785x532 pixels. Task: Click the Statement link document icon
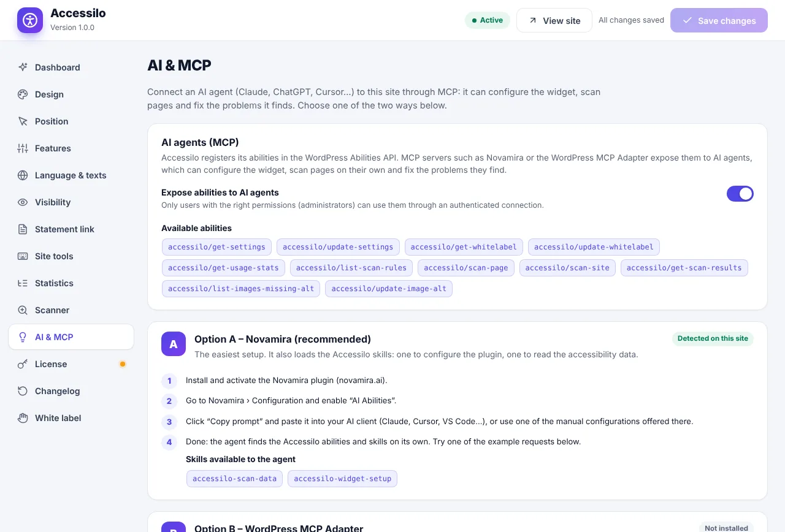[23, 229]
